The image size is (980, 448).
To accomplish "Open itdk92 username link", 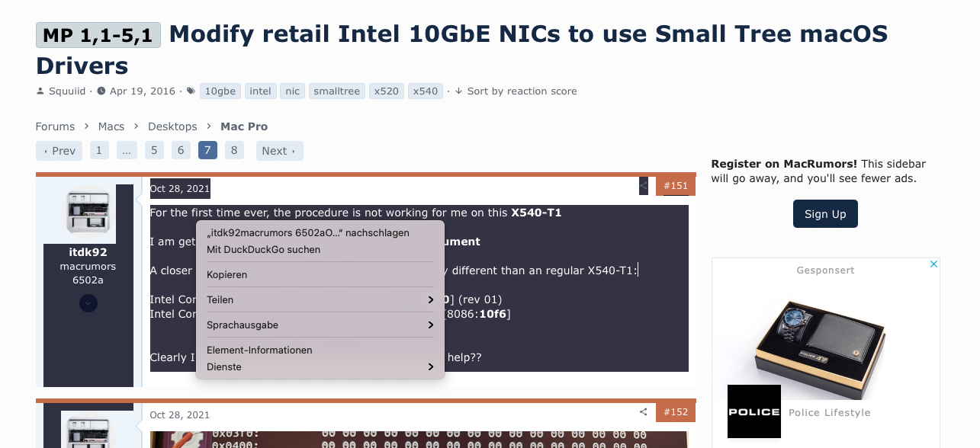I will click(88, 252).
